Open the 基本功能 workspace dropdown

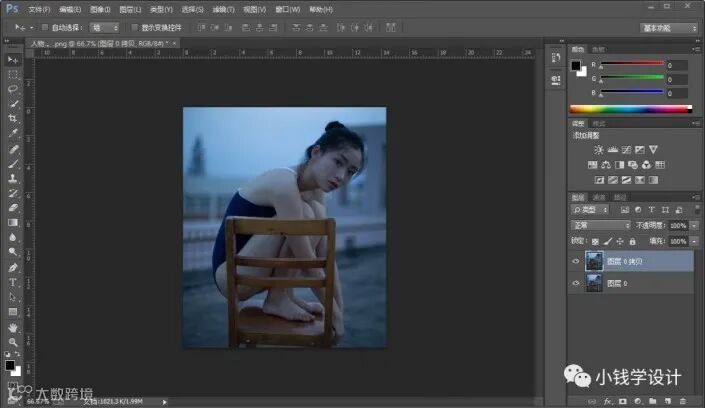(670, 28)
